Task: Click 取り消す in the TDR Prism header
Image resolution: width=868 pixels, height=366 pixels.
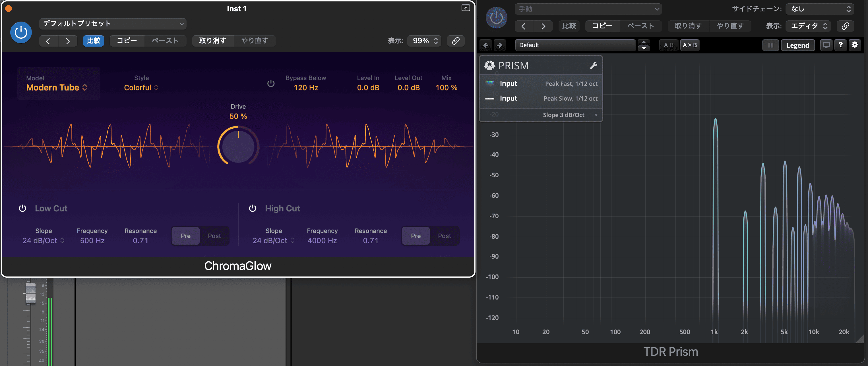Action: 688,26
